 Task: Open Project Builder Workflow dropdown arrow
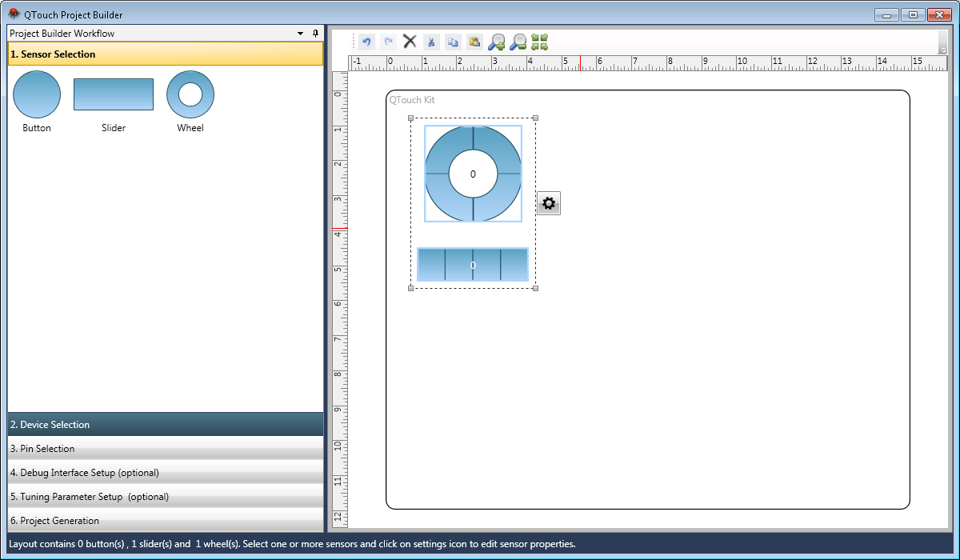click(300, 34)
